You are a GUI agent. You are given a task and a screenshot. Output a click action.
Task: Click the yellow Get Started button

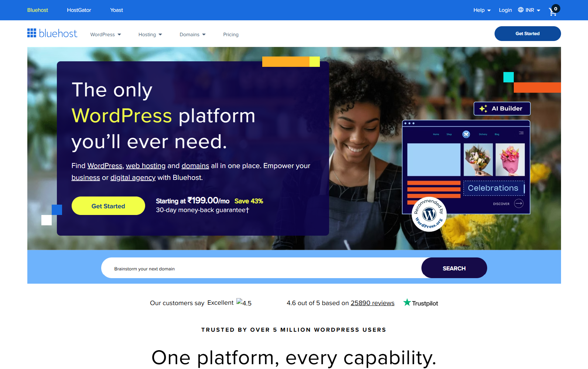pyautogui.click(x=108, y=206)
